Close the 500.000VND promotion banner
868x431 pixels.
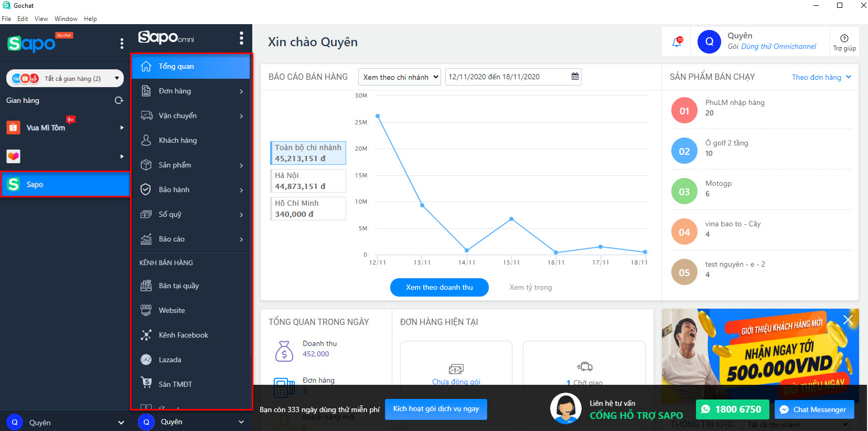848,320
